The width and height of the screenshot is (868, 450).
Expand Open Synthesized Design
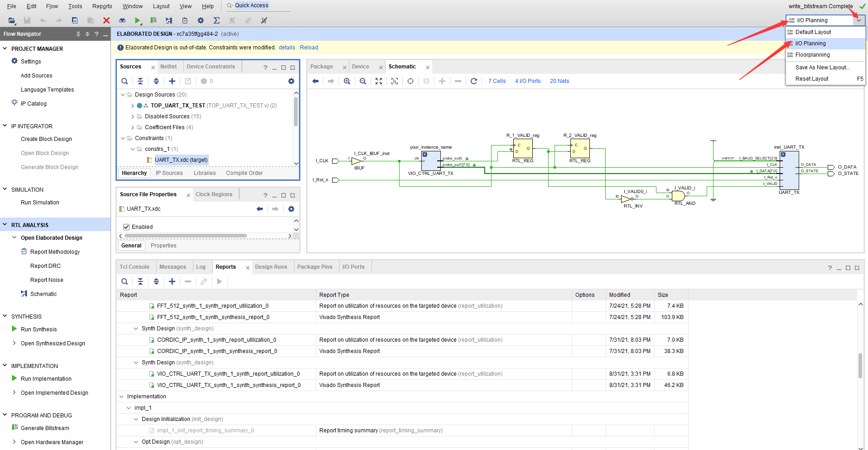tap(14, 343)
